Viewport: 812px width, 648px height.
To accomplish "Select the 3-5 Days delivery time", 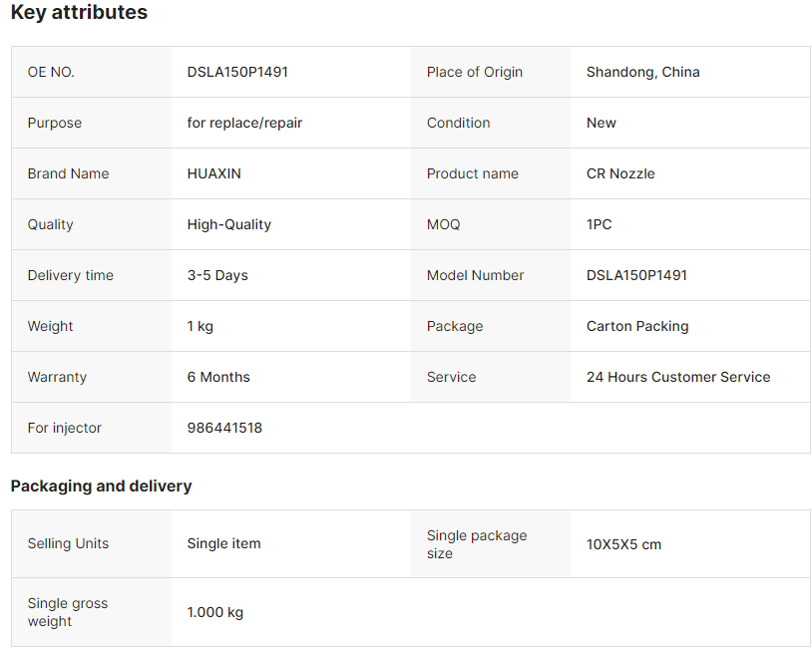I will 217,275.
